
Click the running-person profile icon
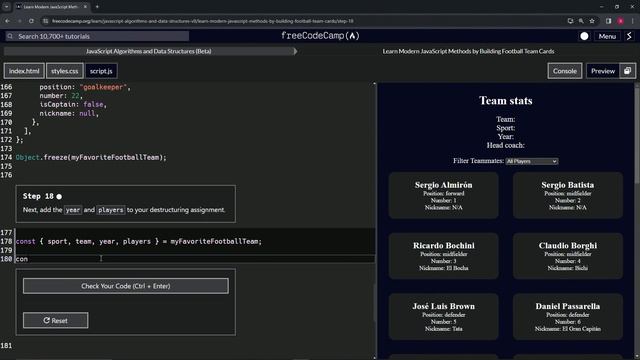(x=629, y=36)
